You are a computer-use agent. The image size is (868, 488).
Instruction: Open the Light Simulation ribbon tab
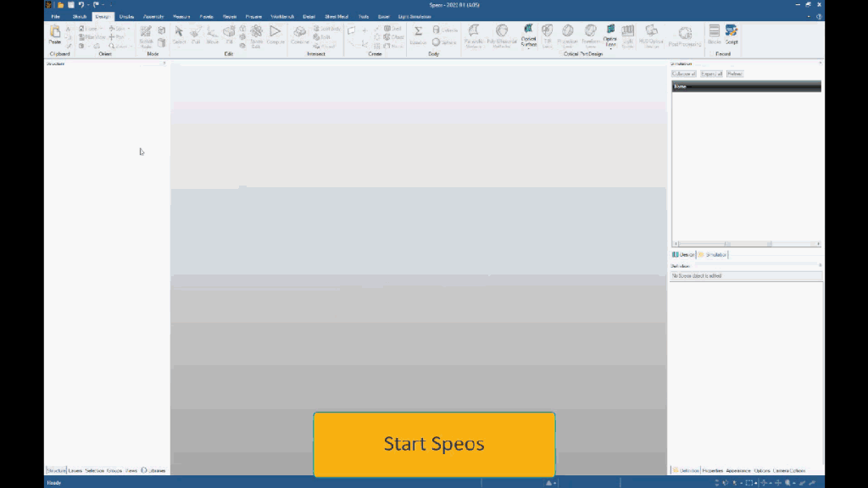[x=414, y=17]
